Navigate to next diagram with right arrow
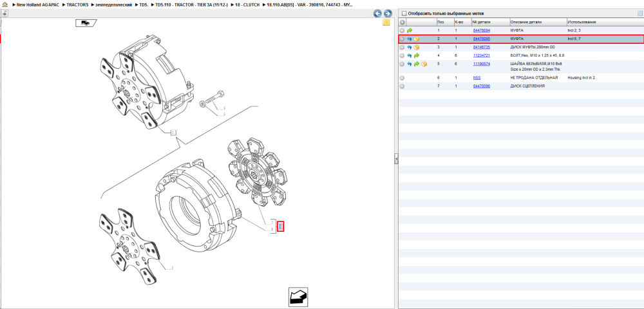Screen dimensions: 644x309 (387, 13)
